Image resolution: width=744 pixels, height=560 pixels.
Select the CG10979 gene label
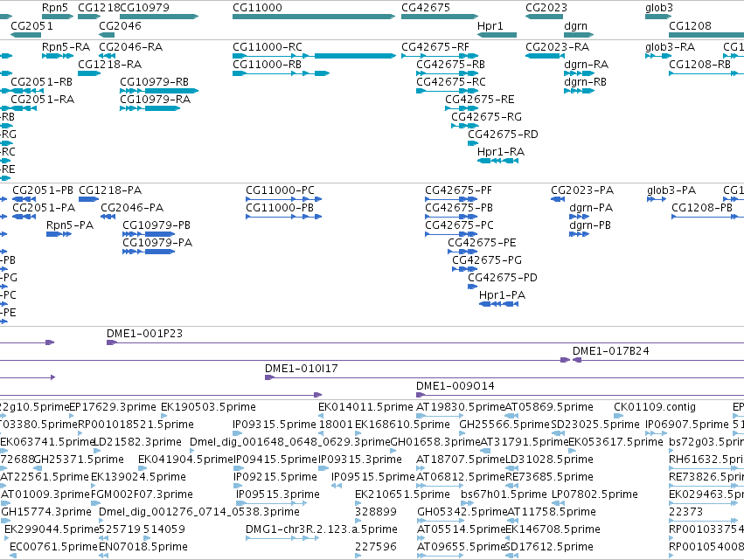145,8
